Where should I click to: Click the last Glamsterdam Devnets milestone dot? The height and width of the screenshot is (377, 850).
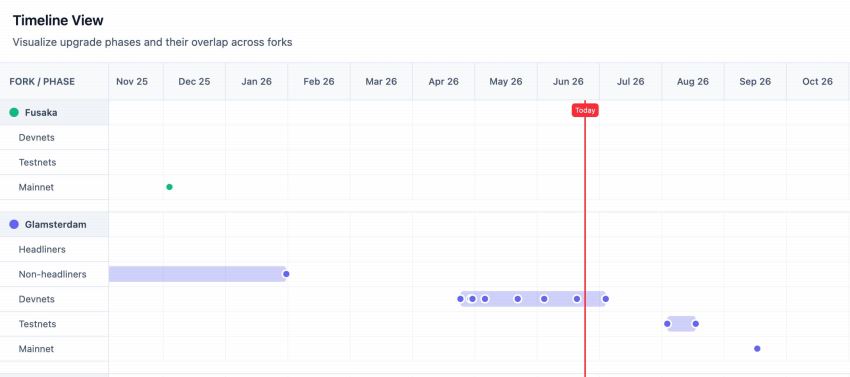(x=606, y=299)
